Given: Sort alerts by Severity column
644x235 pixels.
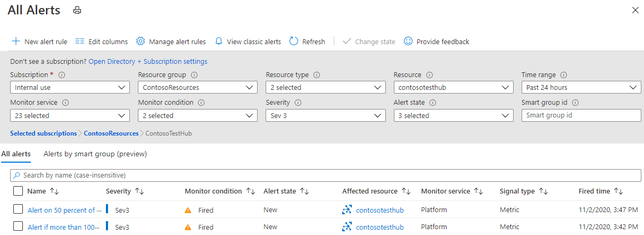Looking at the screenshot, I should (x=139, y=191).
